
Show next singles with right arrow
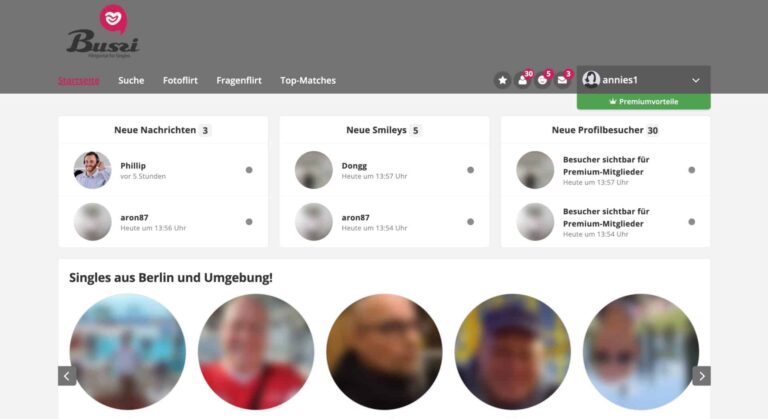(x=701, y=376)
